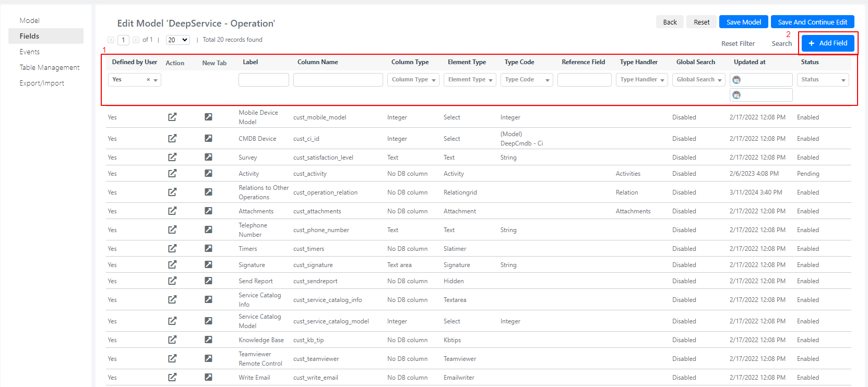This screenshot has height=387, width=868.
Task: Open edit action for Mobile Device Model row
Action: [x=172, y=117]
